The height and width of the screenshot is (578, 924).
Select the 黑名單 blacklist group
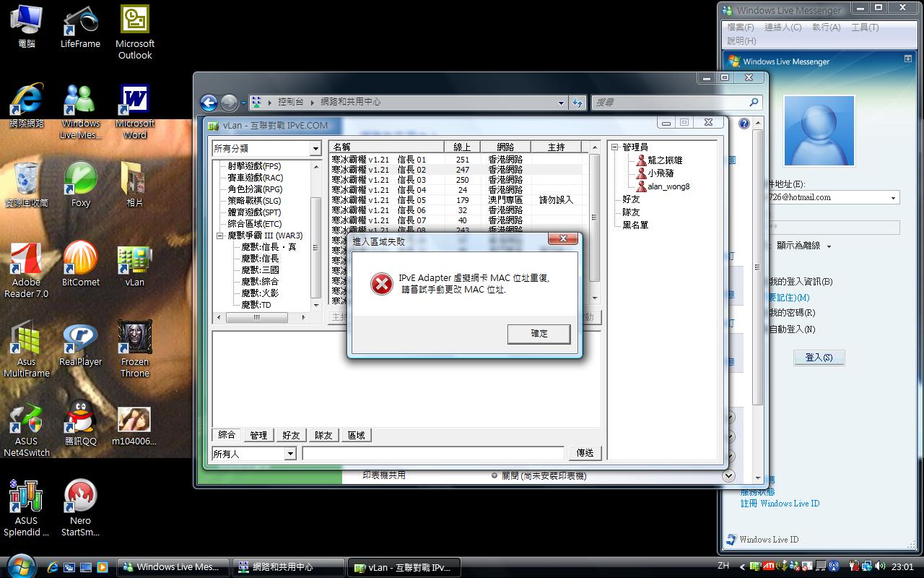[635, 225]
